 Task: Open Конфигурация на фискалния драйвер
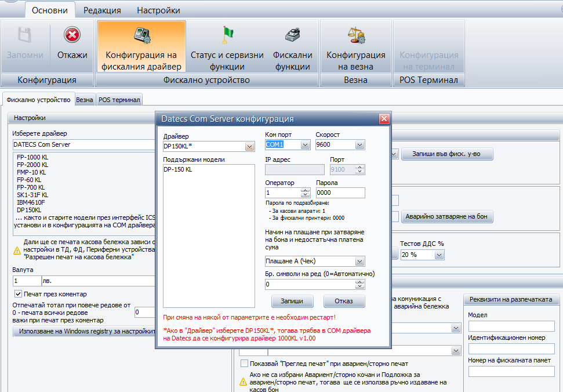click(x=141, y=46)
